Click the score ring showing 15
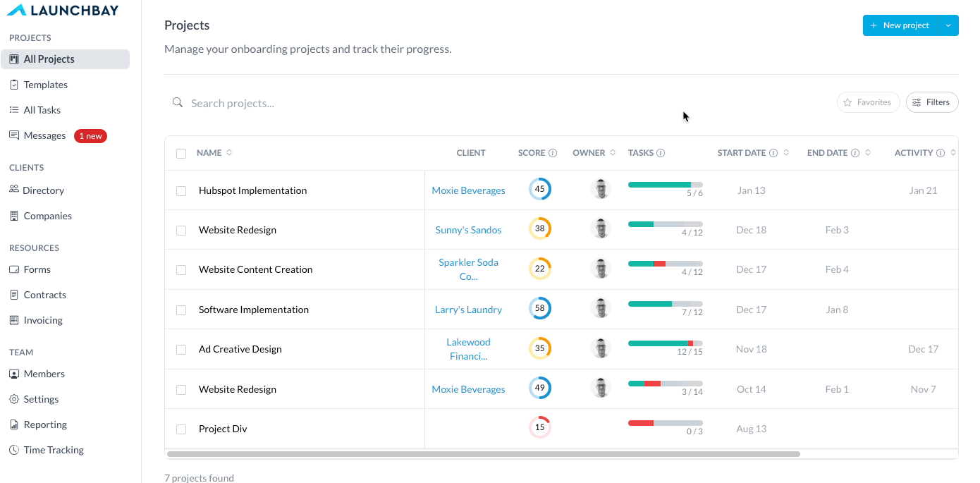This screenshot has height=483, width=980. 540,427
